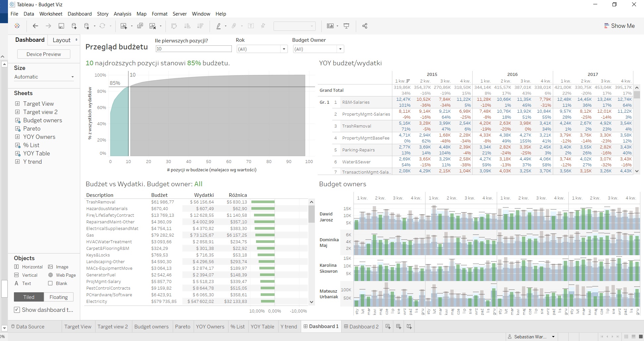
Task: Click the Add new data source icon
Action: (74, 26)
